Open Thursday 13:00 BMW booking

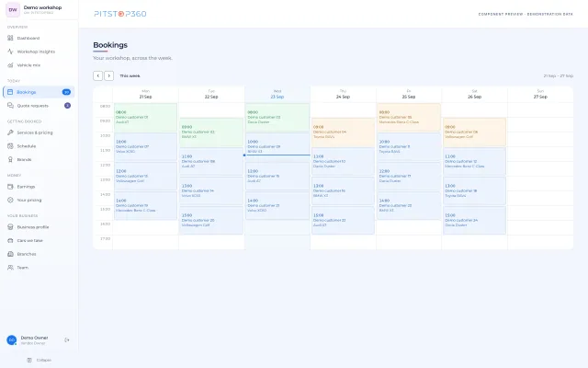tap(343, 191)
